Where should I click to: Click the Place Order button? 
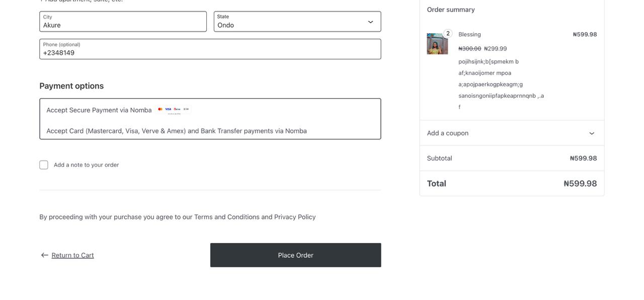295,255
